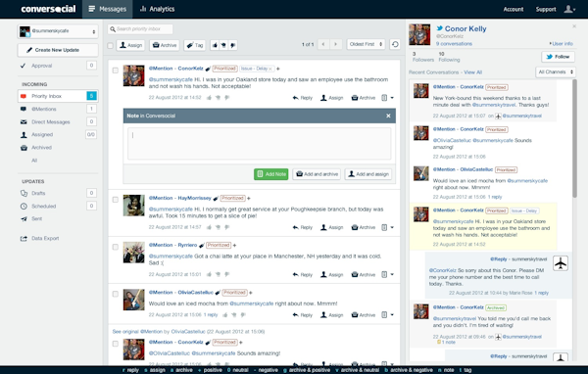Toggle the select-all checkbox in toolbar
The height and width of the screenshot is (374, 588).
tap(110, 46)
